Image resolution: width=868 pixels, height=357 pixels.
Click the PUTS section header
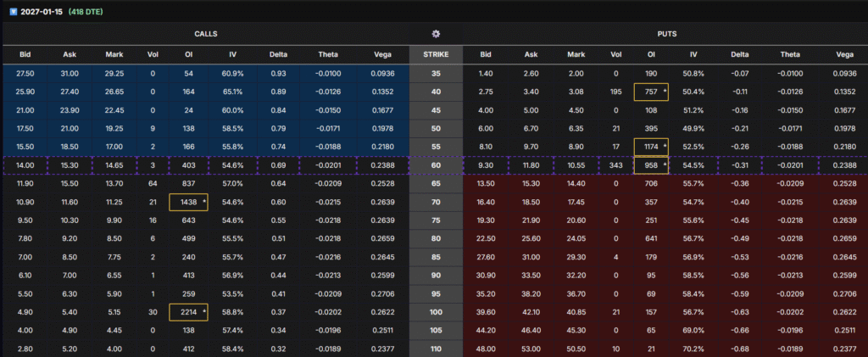click(x=665, y=34)
